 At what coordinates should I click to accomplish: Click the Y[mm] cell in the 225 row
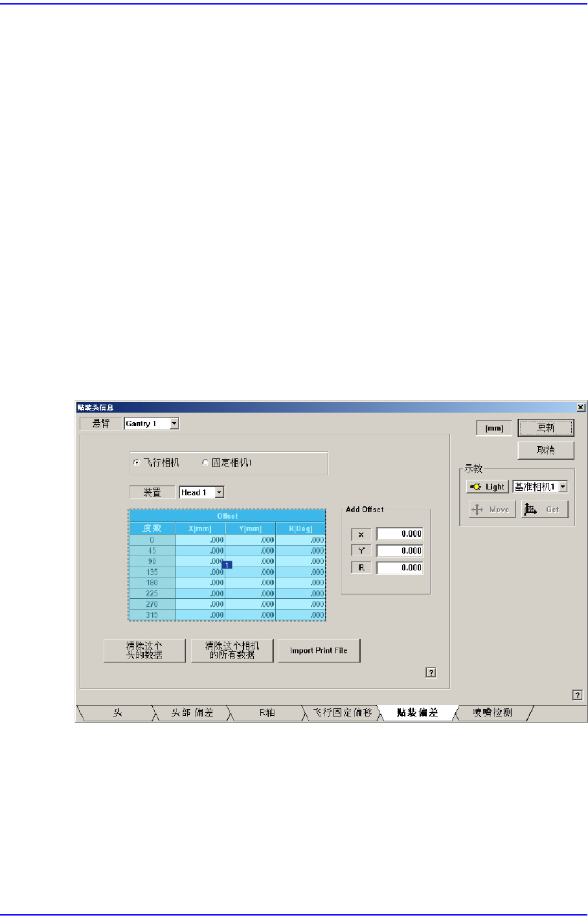(251, 594)
